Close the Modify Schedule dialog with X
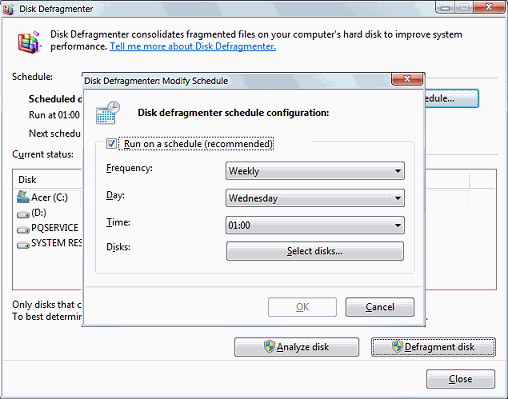Viewport: 508px width, 399px height. [x=407, y=79]
